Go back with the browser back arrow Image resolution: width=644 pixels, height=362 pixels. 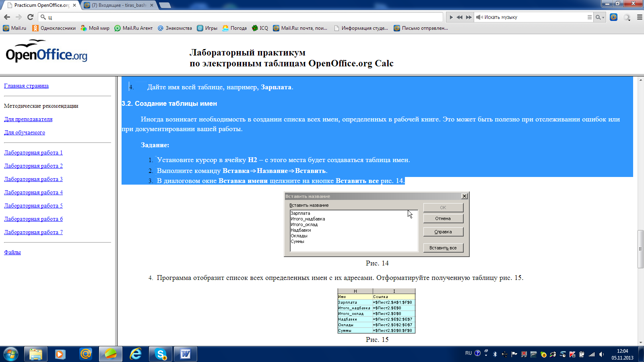pos(7,17)
